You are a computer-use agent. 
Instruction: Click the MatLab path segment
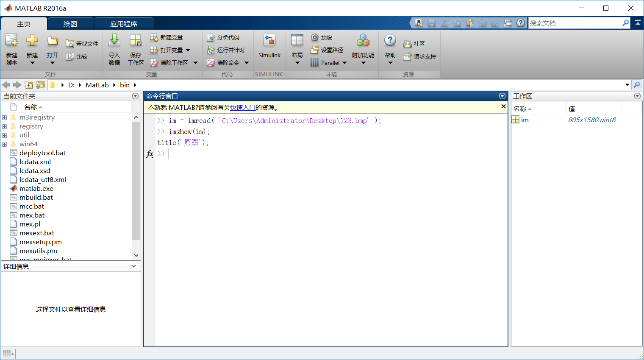coord(97,85)
